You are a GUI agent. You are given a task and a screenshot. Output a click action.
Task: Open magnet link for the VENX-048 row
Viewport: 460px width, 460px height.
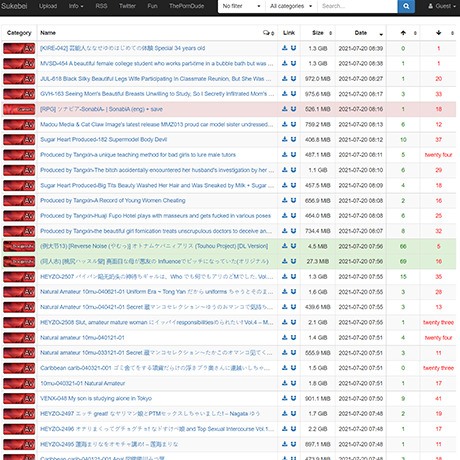pyautogui.click(x=293, y=398)
